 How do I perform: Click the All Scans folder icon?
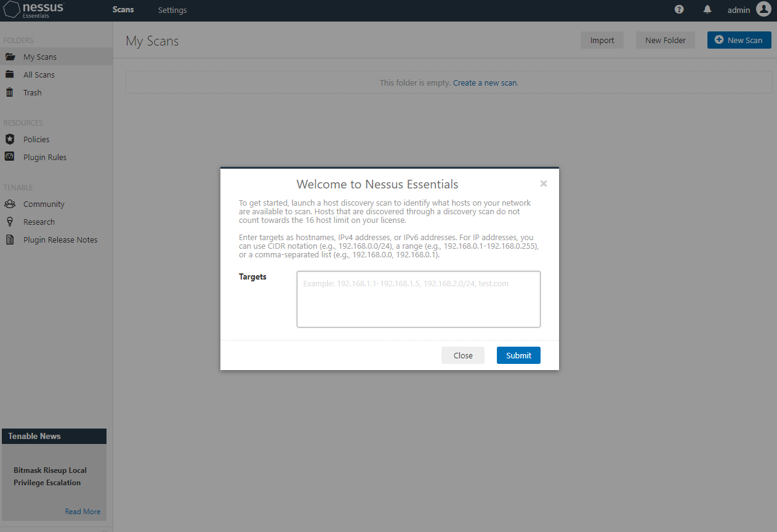tap(10, 75)
